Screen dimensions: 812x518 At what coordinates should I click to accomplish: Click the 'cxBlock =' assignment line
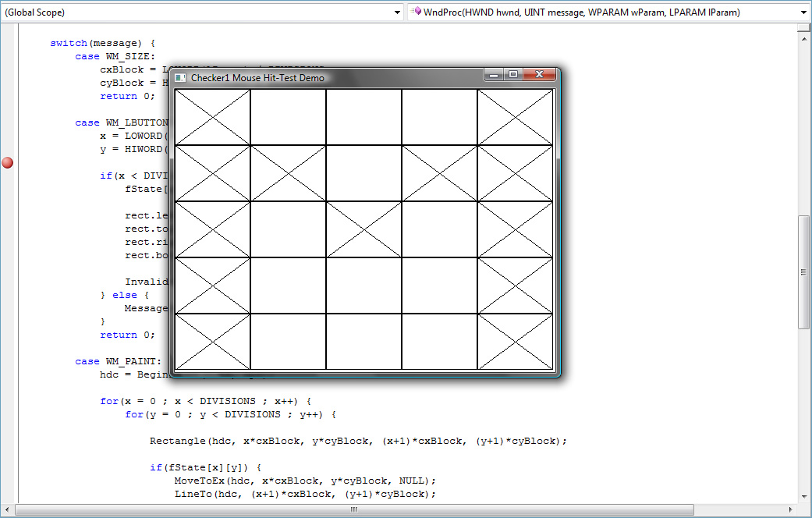coord(135,69)
